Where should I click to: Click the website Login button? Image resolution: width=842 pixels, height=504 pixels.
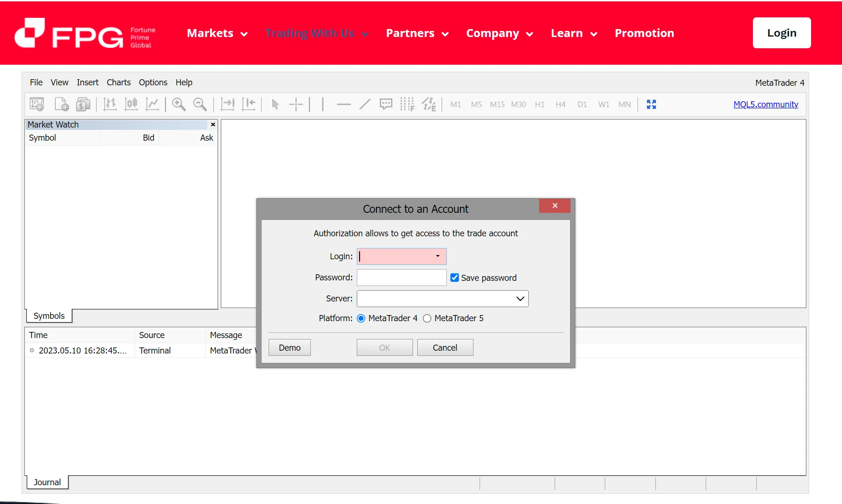click(782, 33)
